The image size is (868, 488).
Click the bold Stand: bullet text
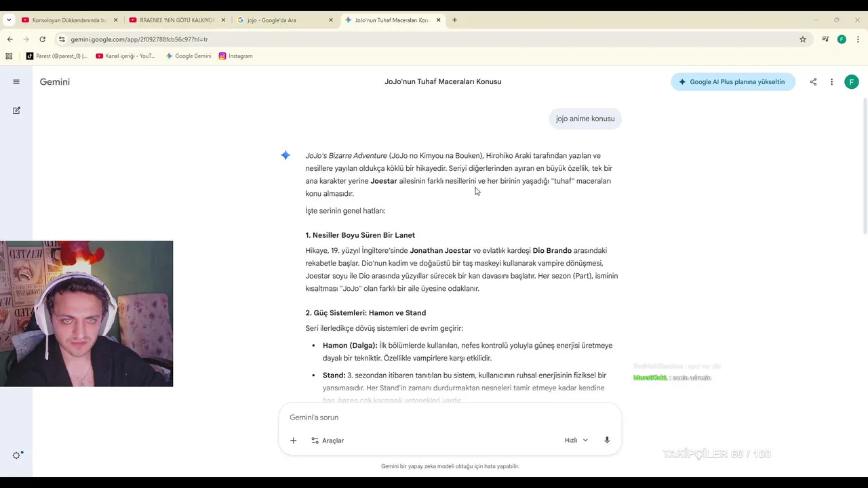click(334, 375)
